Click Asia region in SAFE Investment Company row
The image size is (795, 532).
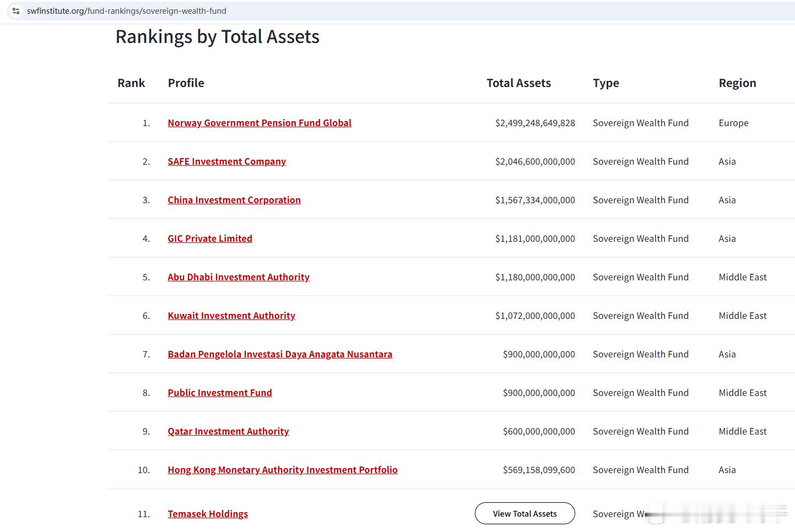[x=727, y=161]
